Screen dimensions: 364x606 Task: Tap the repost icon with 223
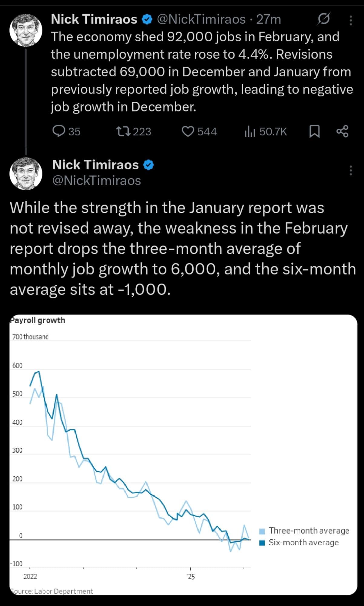click(x=123, y=132)
